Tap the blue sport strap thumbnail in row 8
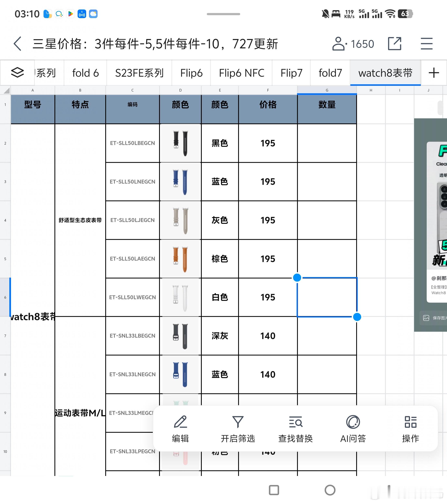Viewport: 447px width, 504px height. [180, 374]
